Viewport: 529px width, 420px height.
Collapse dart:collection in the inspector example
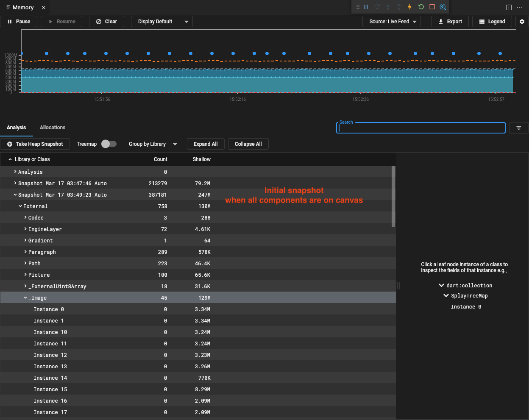[x=441, y=286]
